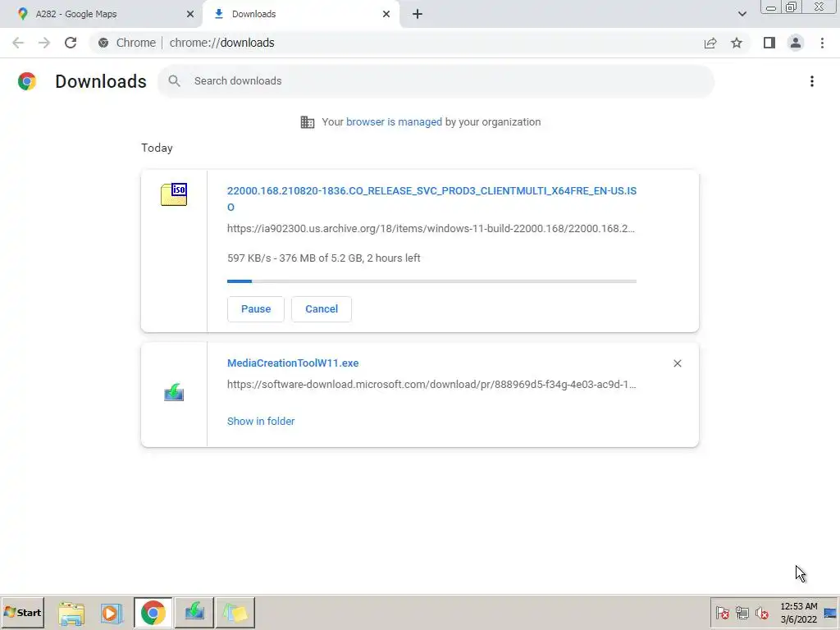
Task: Open the Chrome profile avatar
Action: 796,43
